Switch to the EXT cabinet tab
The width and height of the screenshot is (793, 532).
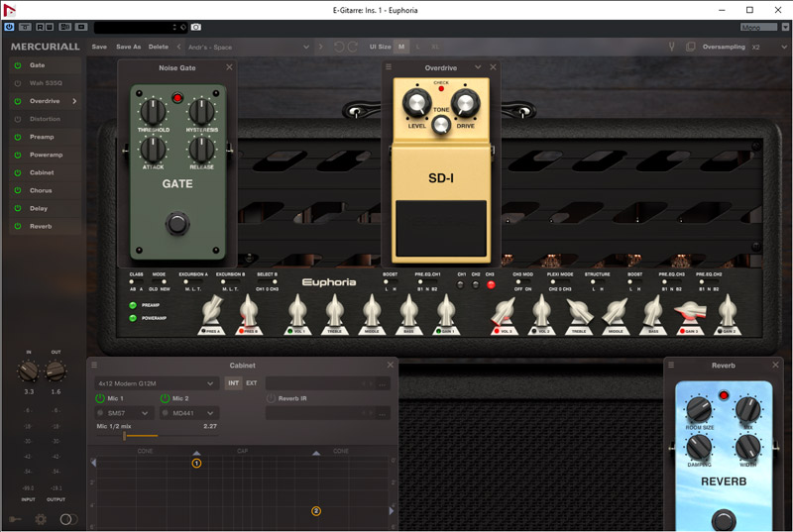click(x=252, y=382)
